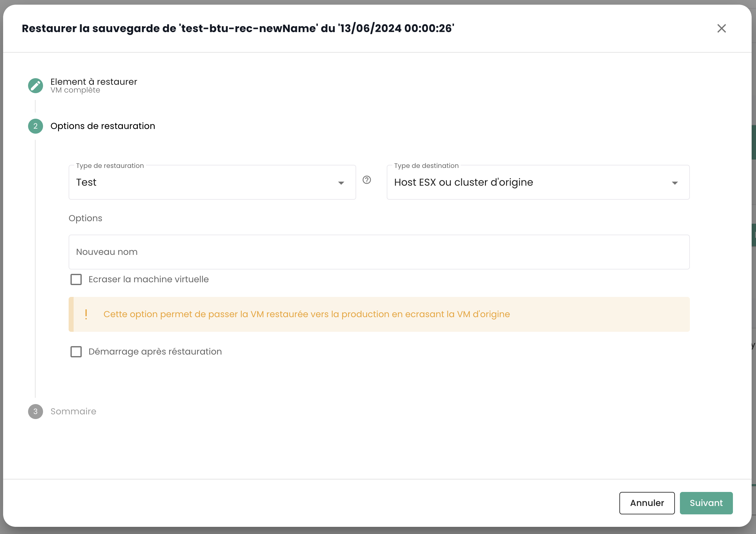The width and height of the screenshot is (756, 534).
Task: Enable Ecraser la machine virtuelle checkbox
Action: click(x=76, y=279)
